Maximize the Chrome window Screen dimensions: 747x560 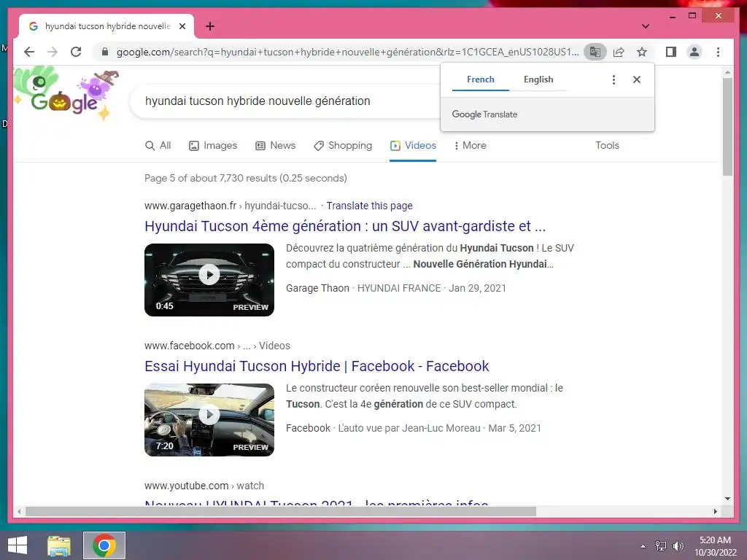pyautogui.click(x=692, y=16)
